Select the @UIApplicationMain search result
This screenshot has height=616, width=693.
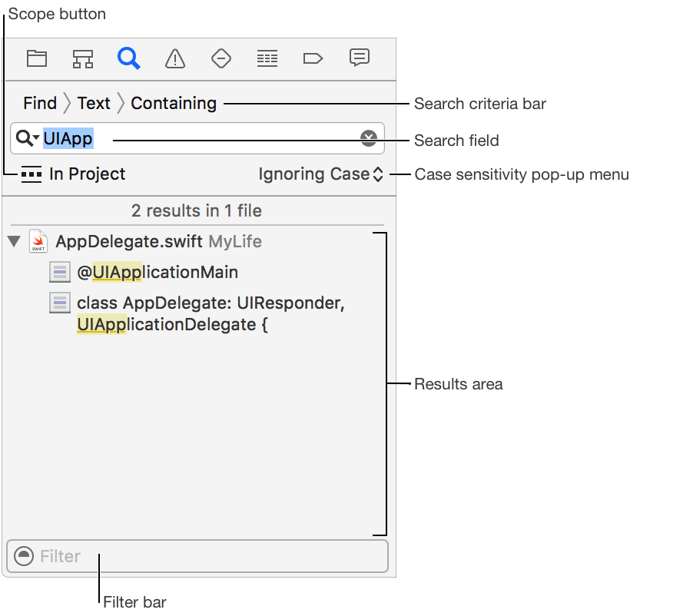point(157,272)
